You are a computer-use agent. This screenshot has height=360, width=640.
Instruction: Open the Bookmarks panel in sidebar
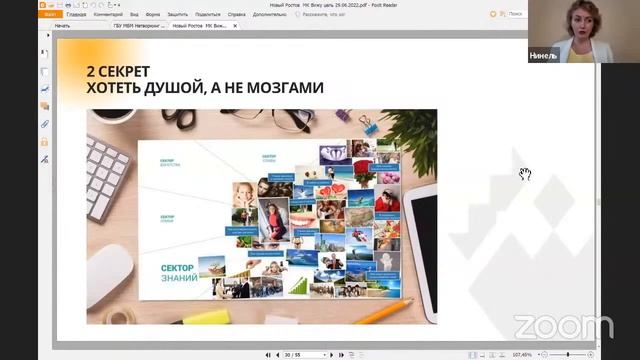pos(44,53)
